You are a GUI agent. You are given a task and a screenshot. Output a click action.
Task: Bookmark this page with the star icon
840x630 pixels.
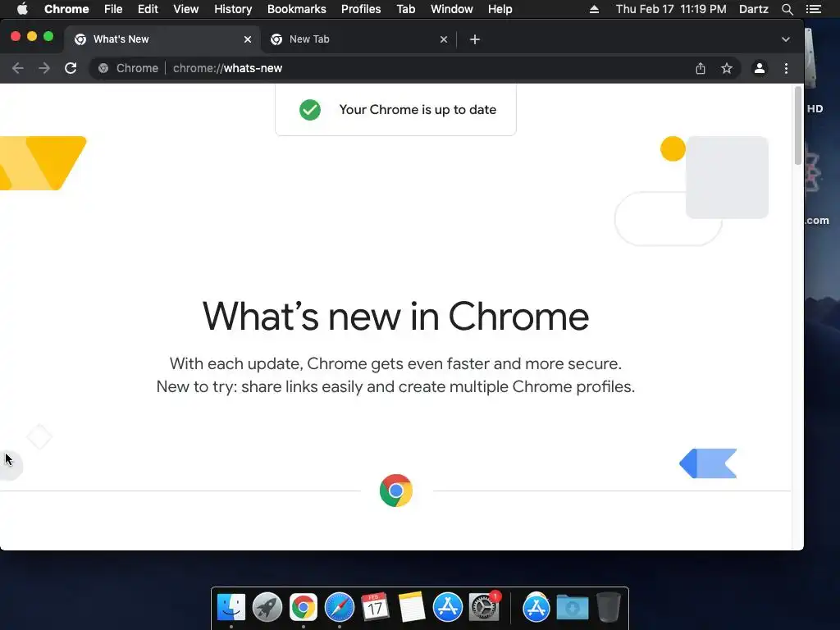pyautogui.click(x=727, y=68)
